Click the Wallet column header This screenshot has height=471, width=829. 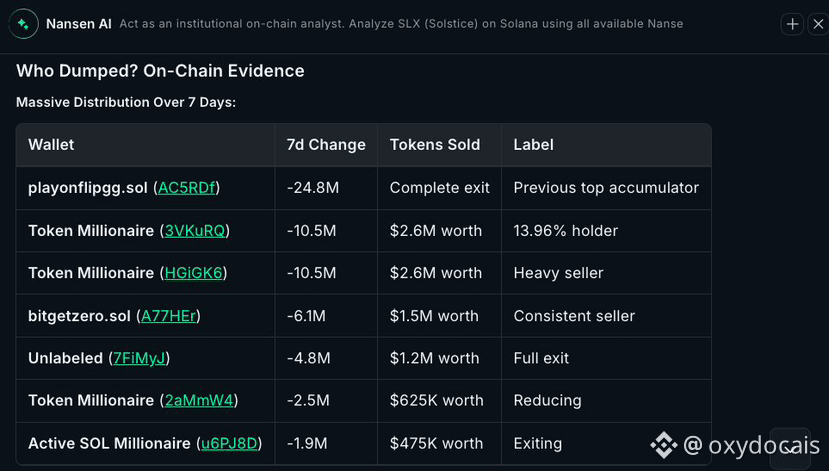pos(51,145)
